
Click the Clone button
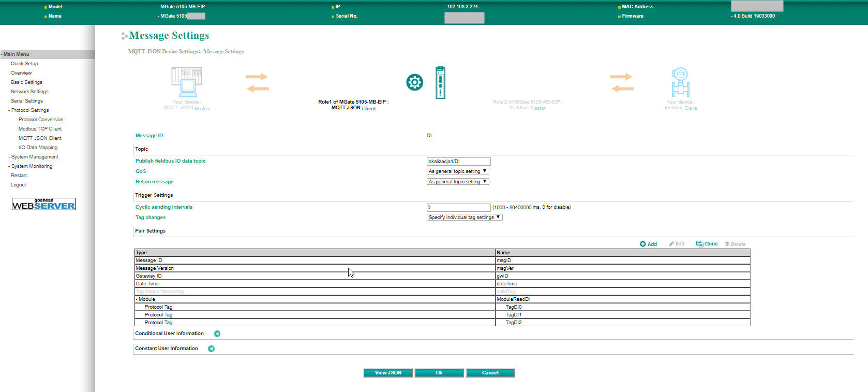click(707, 244)
